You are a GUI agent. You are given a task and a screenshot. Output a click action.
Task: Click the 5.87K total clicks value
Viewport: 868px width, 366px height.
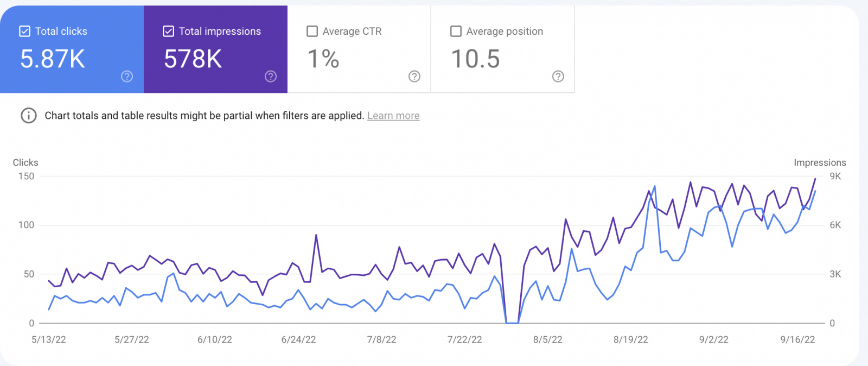pos(53,59)
